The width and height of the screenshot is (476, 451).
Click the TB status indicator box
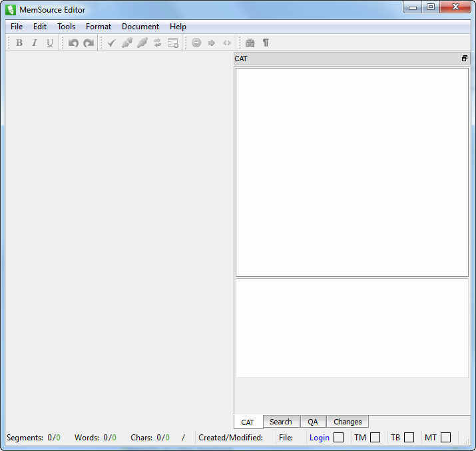tap(409, 437)
